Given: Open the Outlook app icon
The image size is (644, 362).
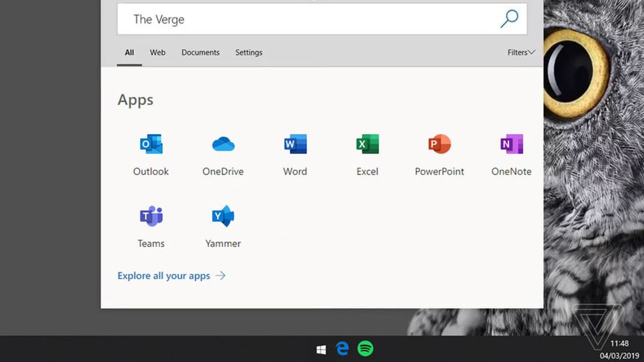Looking at the screenshot, I should (x=151, y=144).
